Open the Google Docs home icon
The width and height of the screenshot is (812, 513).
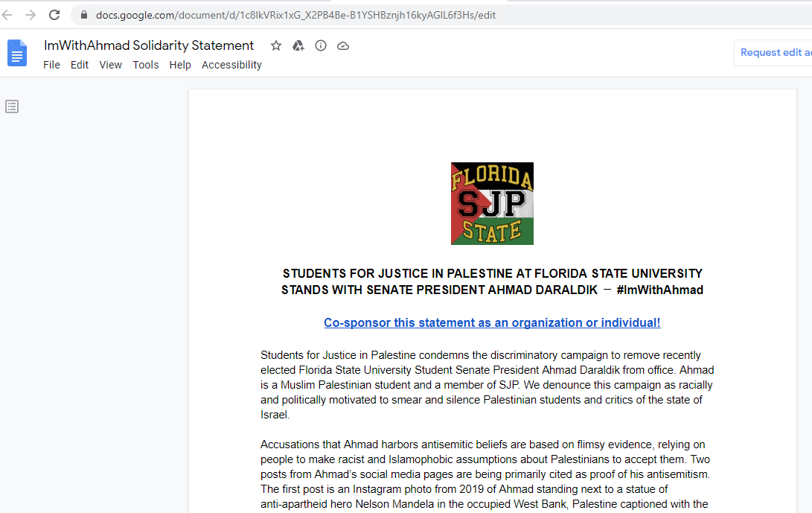[17, 53]
